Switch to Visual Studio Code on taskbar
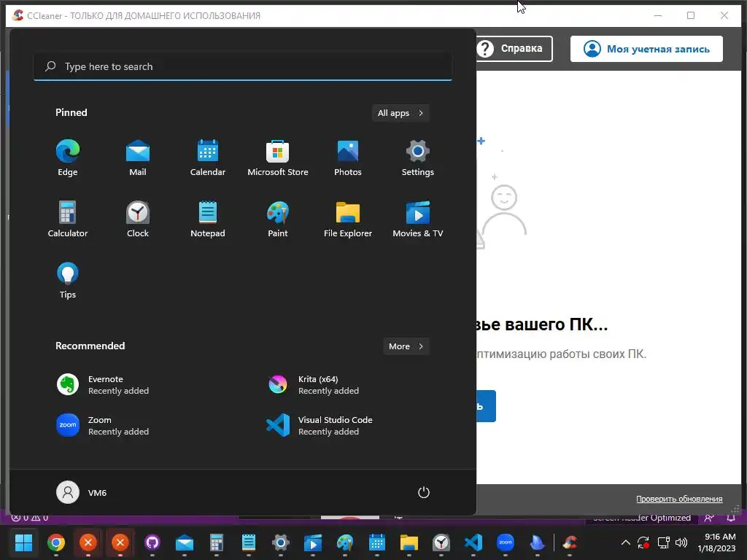This screenshot has height=560, width=747. [473, 542]
